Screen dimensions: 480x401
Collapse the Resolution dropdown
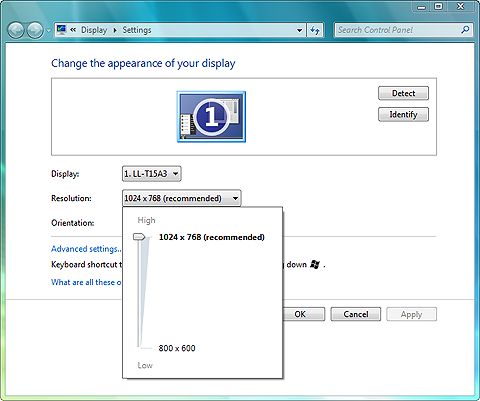click(182, 198)
